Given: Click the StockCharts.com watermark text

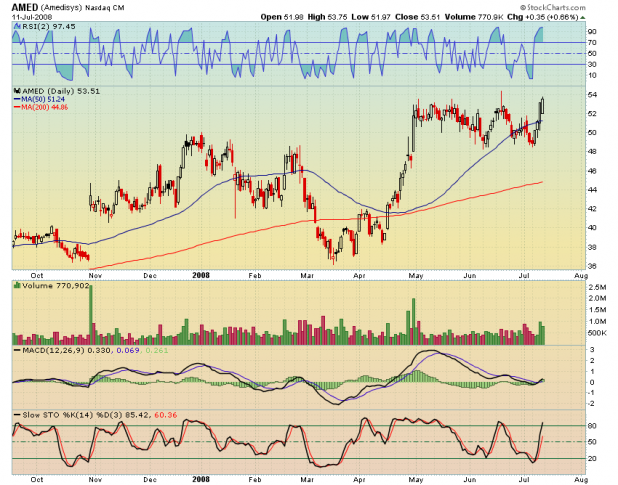Looking at the screenshot, I should pyautogui.click(x=553, y=7).
